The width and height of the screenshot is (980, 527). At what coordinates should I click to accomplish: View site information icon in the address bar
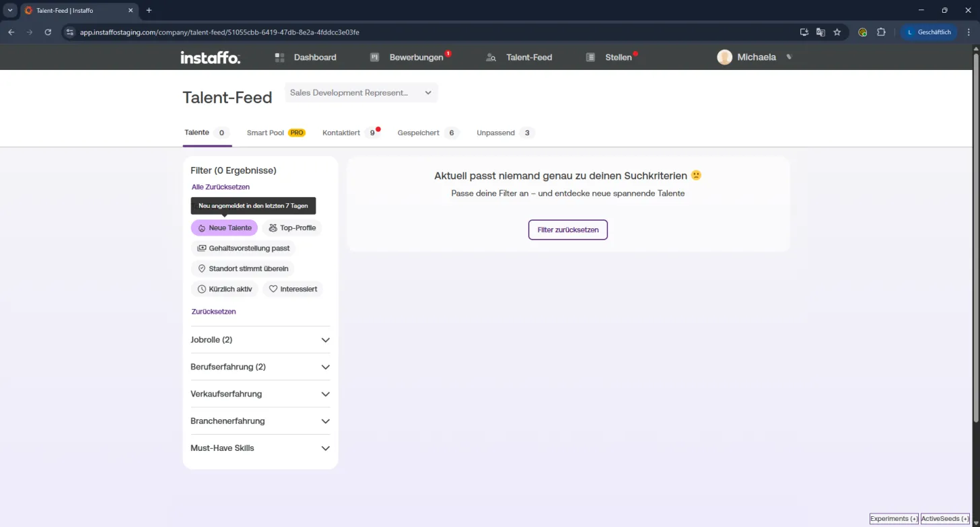coord(69,32)
